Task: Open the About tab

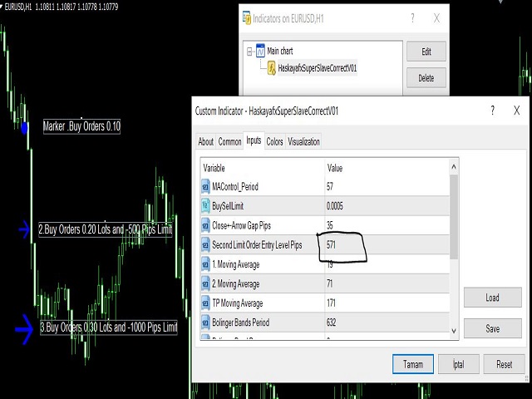Action: 206,141
